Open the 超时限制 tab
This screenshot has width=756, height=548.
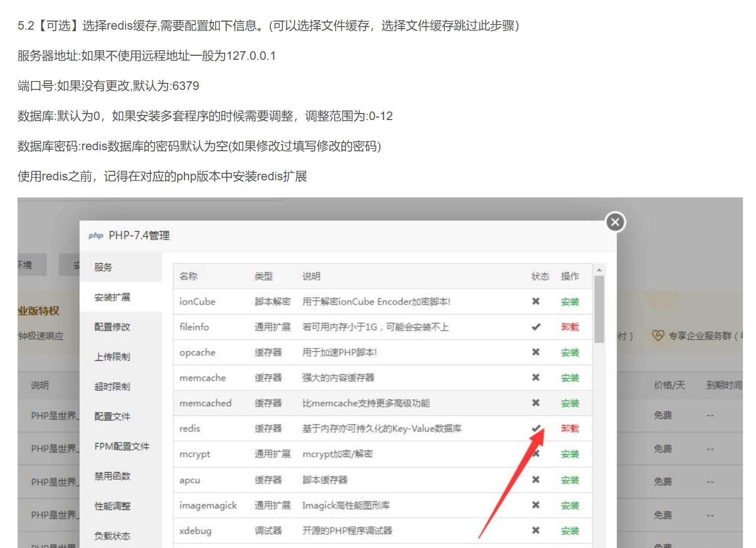click(x=121, y=386)
